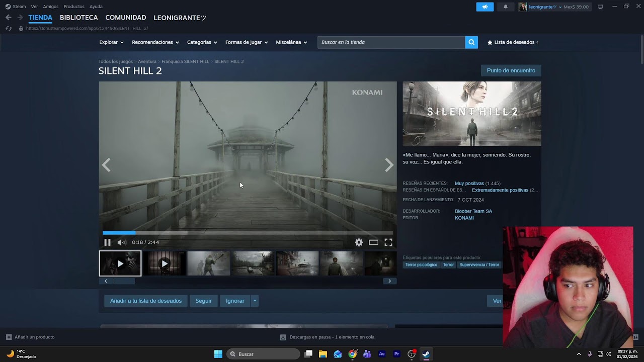Open Muy positivas recent reviews link
The width and height of the screenshot is (644, 362).
coord(469,184)
